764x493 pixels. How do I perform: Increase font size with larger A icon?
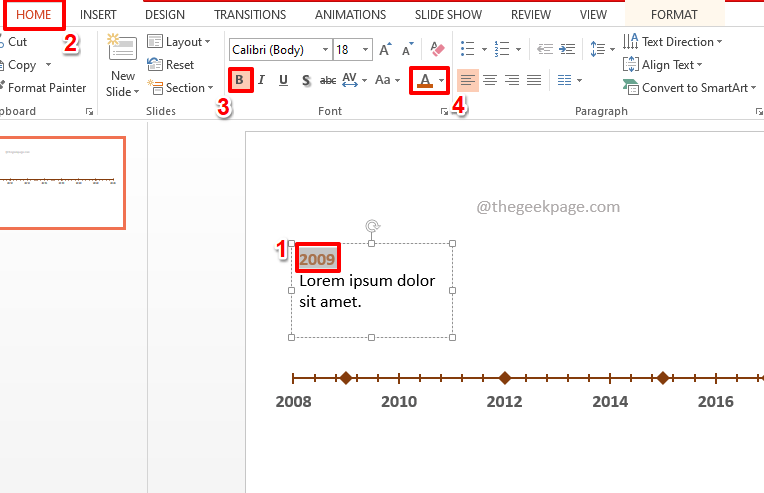[x=385, y=49]
